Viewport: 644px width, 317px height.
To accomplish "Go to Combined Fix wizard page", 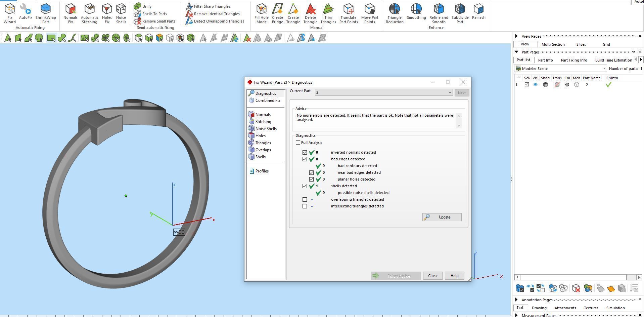I will (265, 101).
